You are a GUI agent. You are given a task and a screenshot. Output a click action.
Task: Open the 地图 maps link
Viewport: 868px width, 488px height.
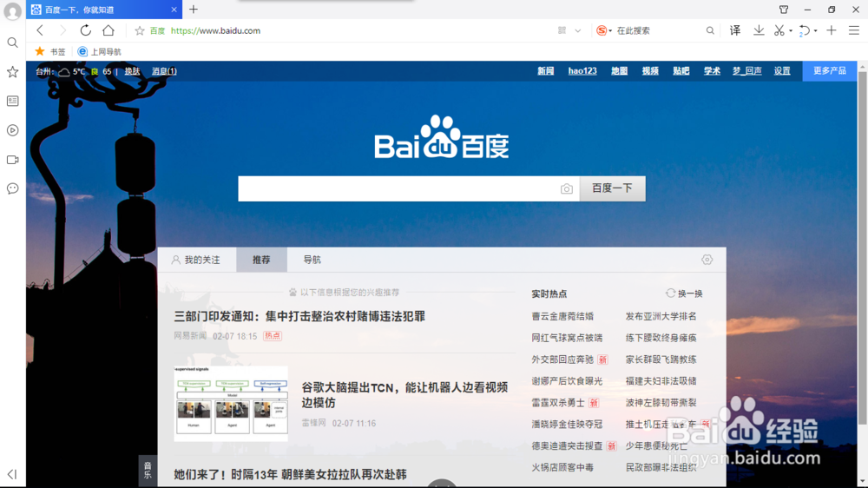pyautogui.click(x=620, y=71)
